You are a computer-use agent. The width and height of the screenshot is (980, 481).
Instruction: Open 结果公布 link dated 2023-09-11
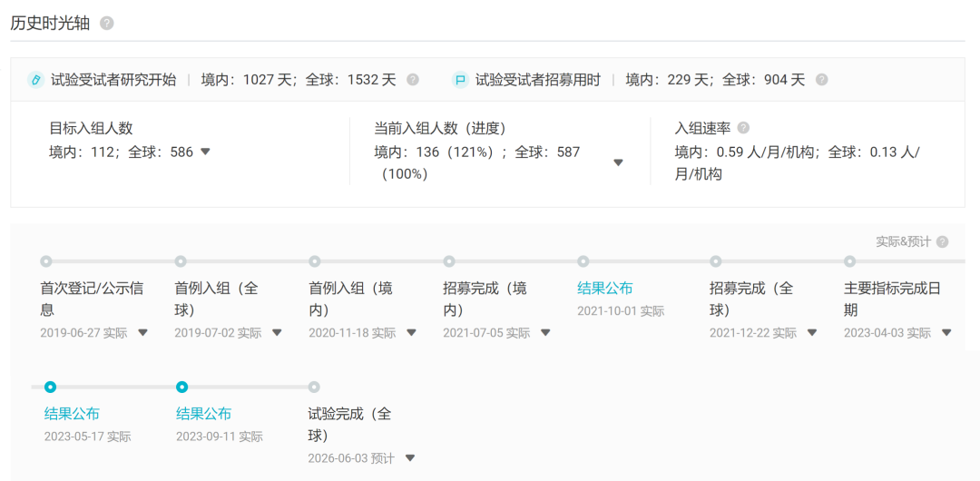203,413
